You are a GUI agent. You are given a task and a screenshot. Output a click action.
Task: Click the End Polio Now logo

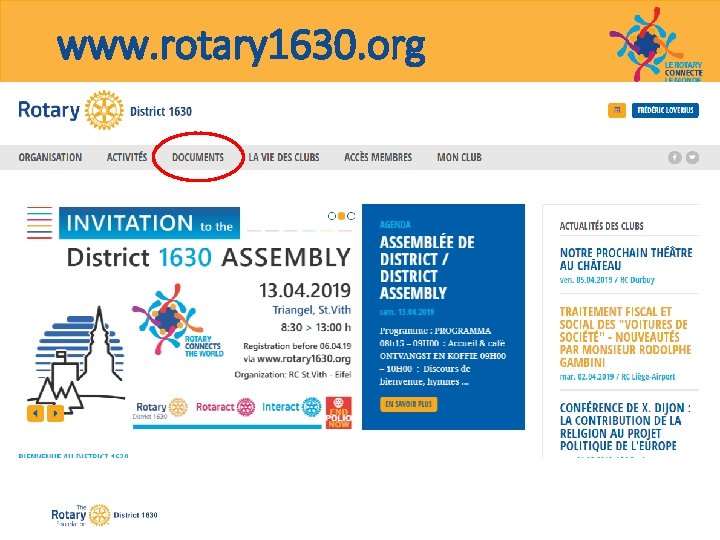(x=338, y=413)
